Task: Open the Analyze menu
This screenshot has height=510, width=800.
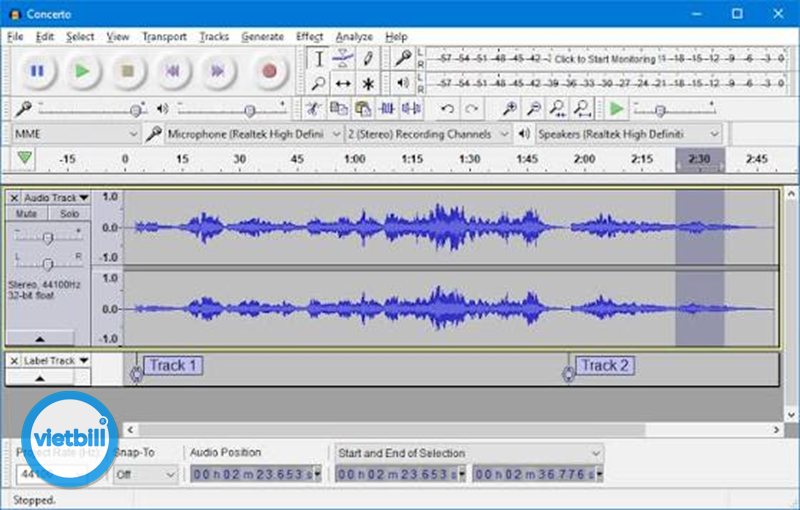Action: click(x=354, y=37)
